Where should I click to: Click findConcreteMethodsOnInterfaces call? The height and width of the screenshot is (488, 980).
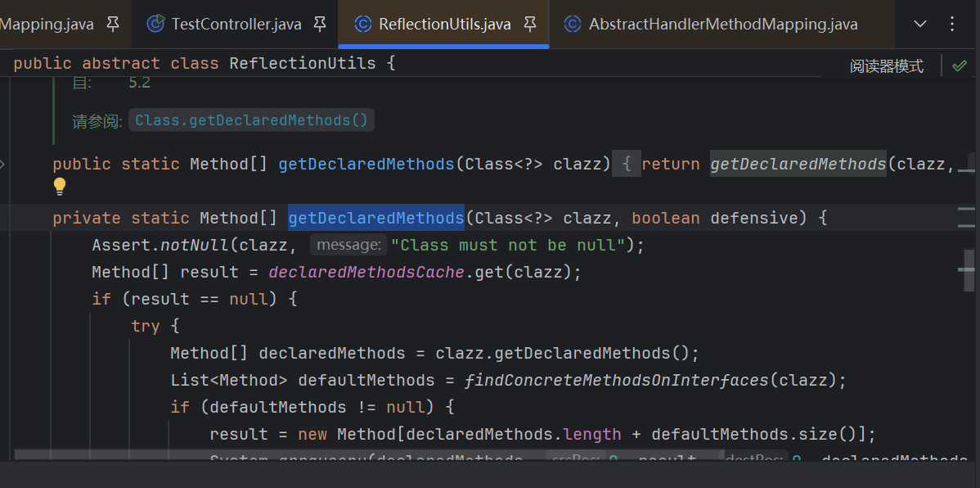(x=615, y=380)
